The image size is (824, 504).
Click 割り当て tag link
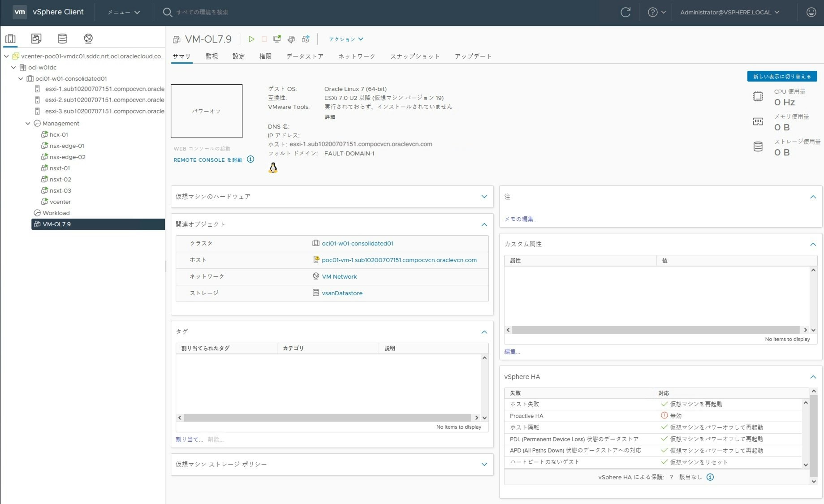[x=189, y=439]
